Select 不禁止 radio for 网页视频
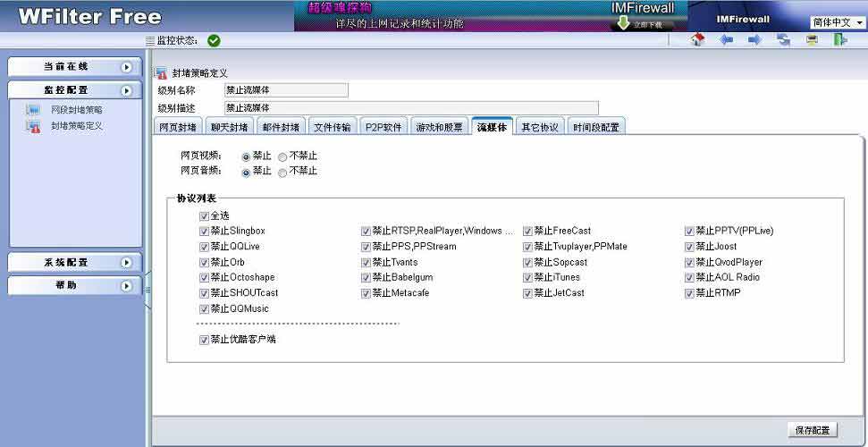The width and height of the screenshot is (868, 447). [x=282, y=156]
